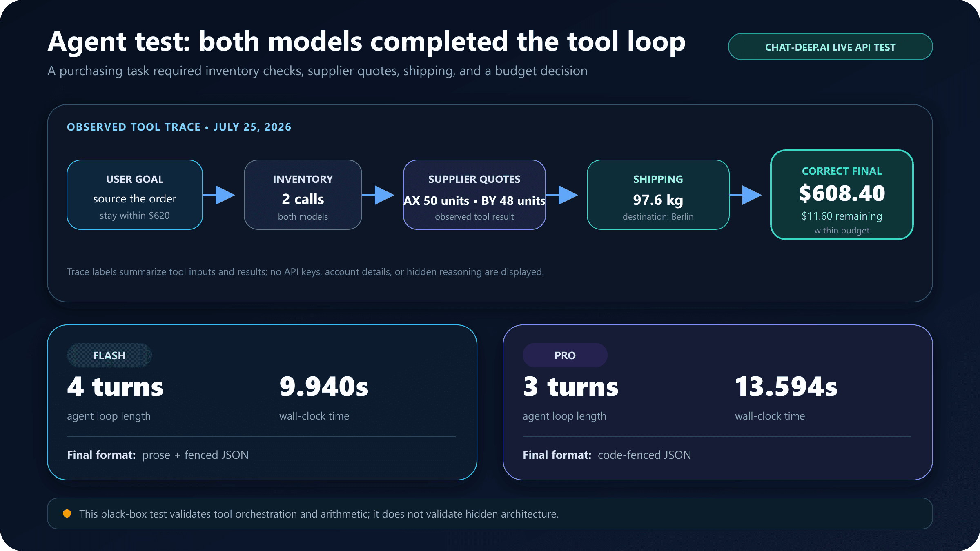Click the arrow pointing to Correct Final
Screen dimensions: 980x551
tap(746, 195)
